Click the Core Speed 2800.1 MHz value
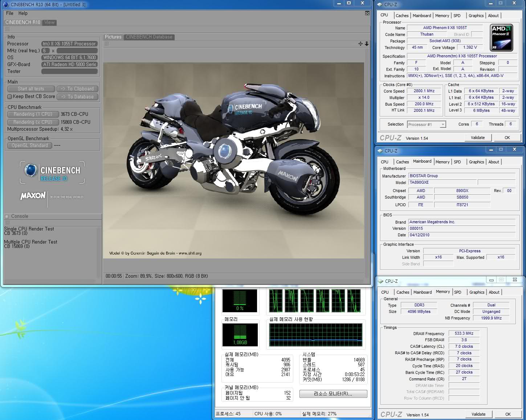Image resolution: width=526 pixels, height=420 pixels. click(424, 91)
